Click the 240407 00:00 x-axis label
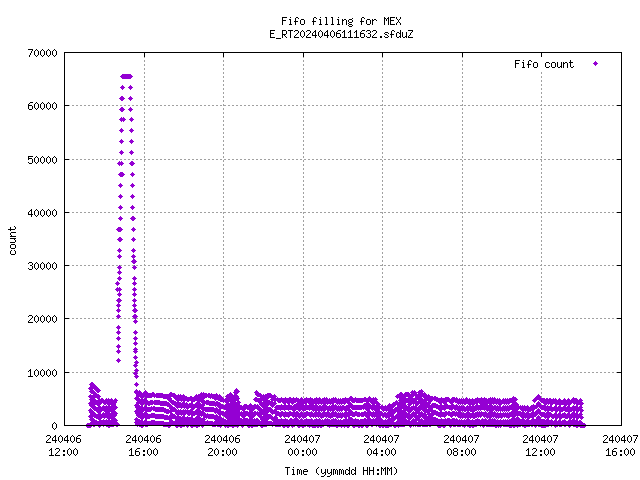 click(x=302, y=446)
